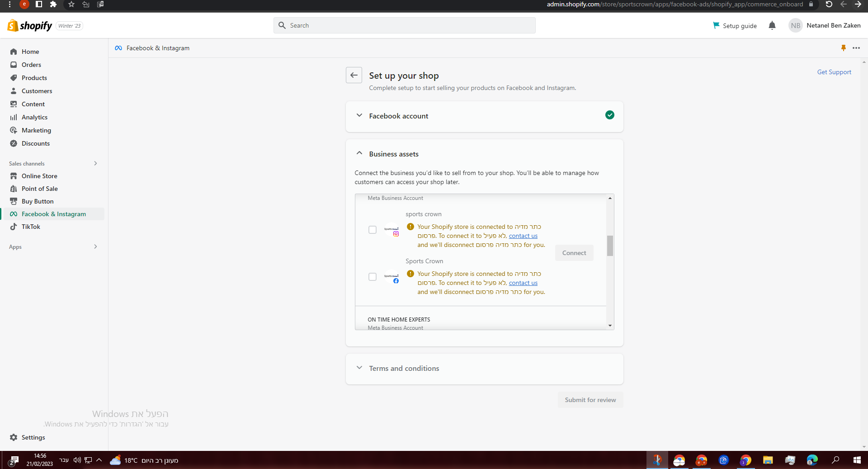
Task: Expand the Sales channels list
Action: click(x=95, y=163)
